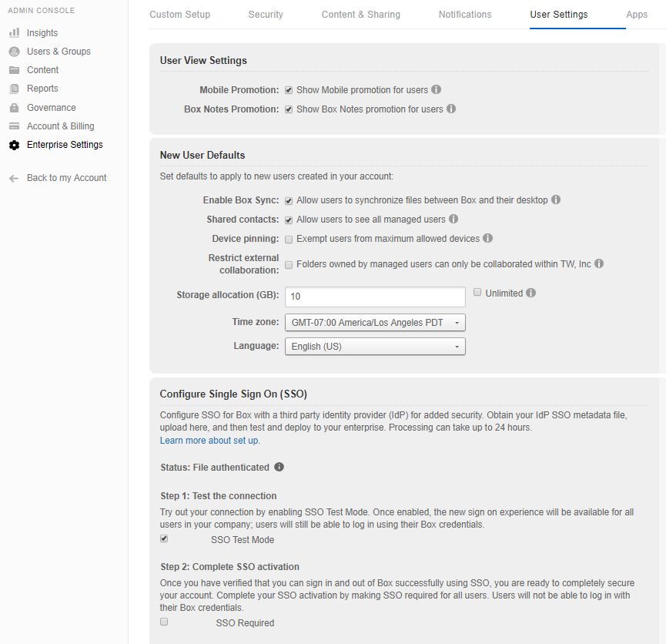Click info icon beside Status: File authenticated

click(279, 467)
